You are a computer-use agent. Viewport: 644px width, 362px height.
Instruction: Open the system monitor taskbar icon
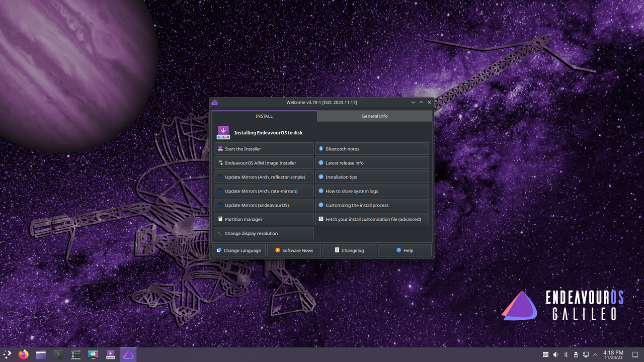(76, 354)
